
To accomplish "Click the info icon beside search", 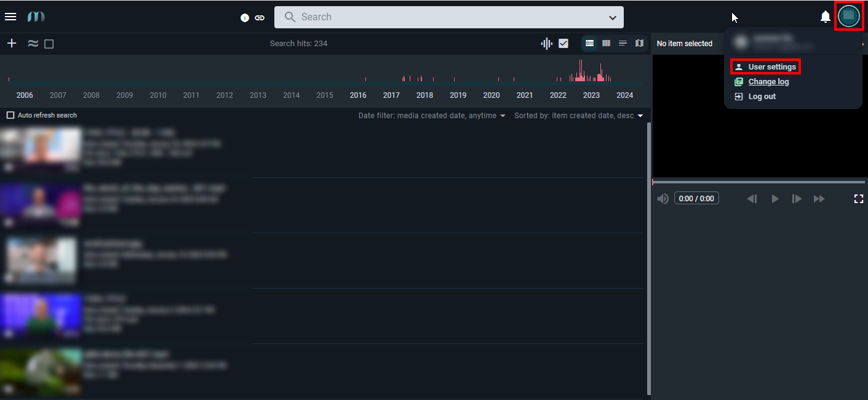I will [x=245, y=17].
